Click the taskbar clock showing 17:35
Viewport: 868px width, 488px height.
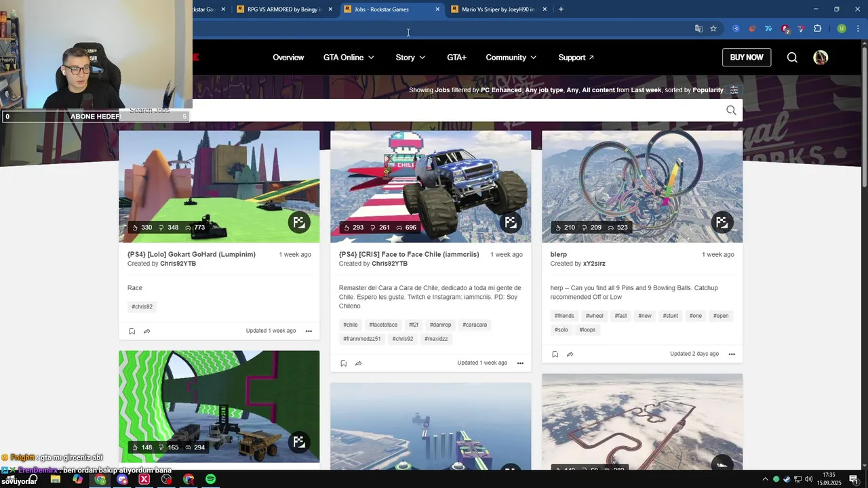tap(829, 479)
